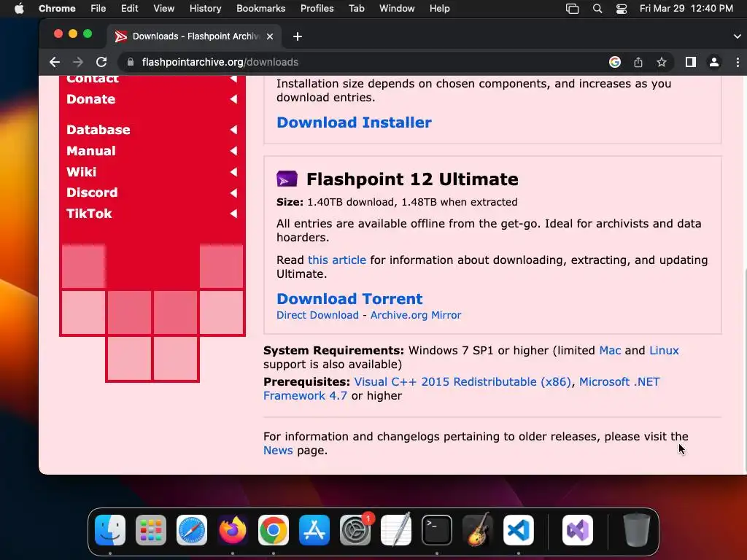Reload the Flashpoint downloads page

tap(101, 62)
